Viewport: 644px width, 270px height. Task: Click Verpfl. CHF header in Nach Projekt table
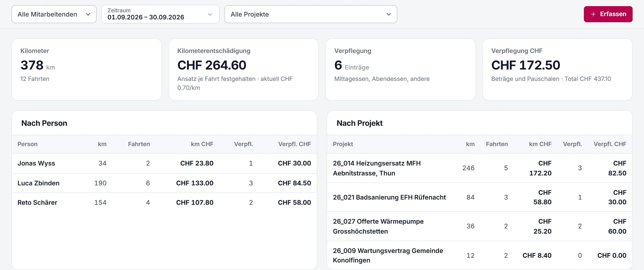pos(610,144)
